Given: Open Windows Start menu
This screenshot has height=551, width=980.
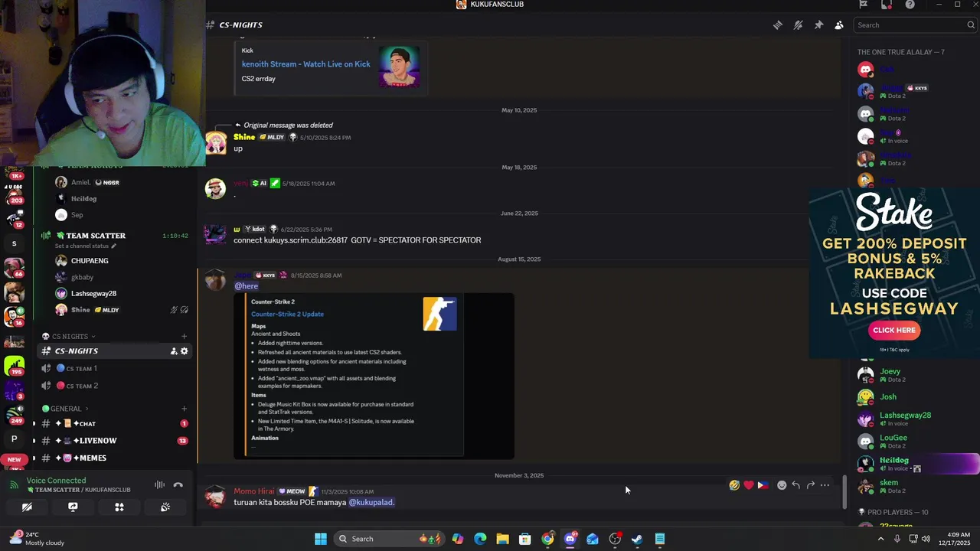Looking at the screenshot, I should click(321, 539).
